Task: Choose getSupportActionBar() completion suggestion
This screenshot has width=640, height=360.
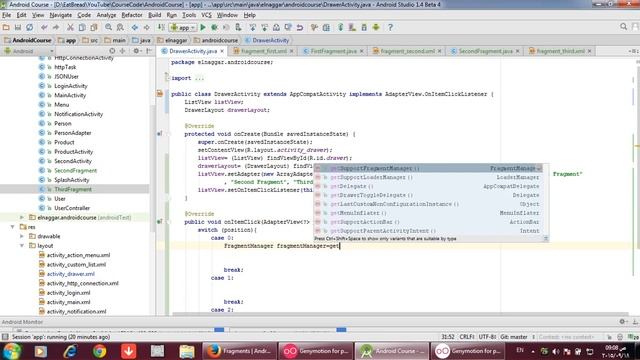Action: [x=427, y=222]
